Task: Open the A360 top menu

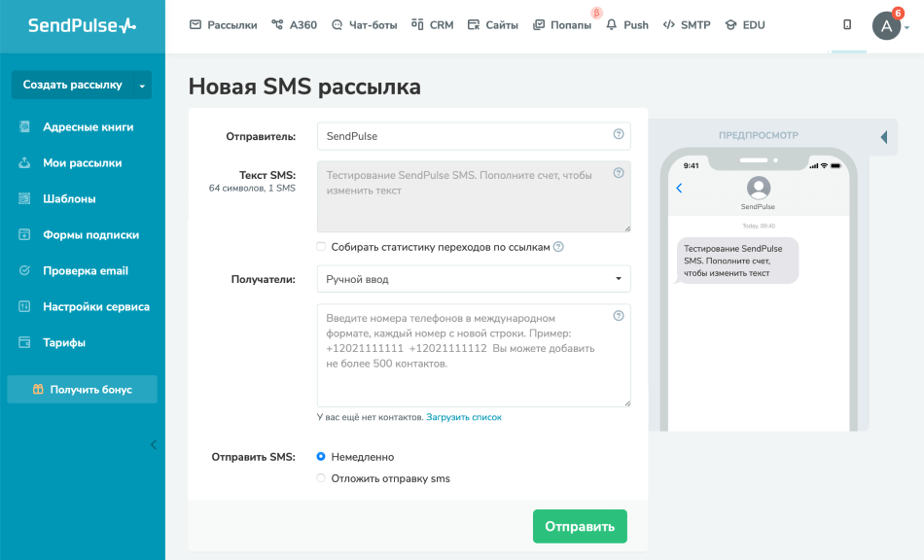Action: coord(294,24)
